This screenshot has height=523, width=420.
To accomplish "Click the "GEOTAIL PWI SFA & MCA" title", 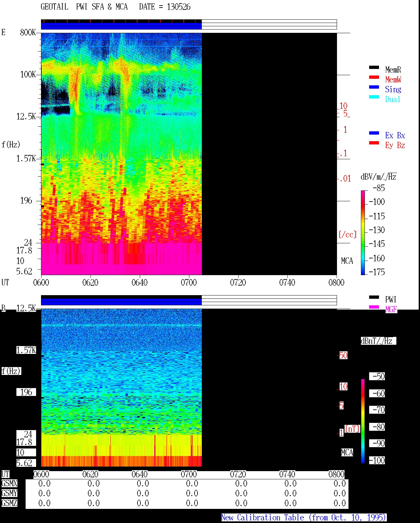I will coord(84,7).
